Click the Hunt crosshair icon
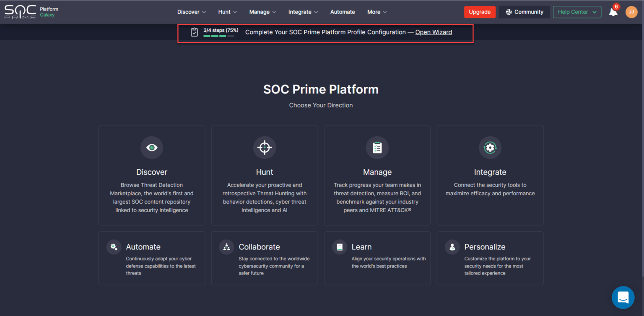The width and height of the screenshot is (644, 316). (x=264, y=148)
